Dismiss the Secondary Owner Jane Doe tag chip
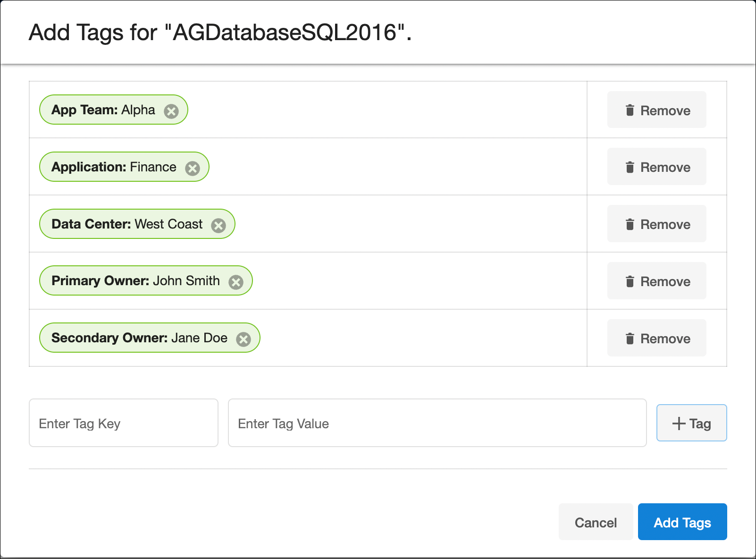Image resolution: width=756 pixels, height=559 pixels. tap(243, 339)
